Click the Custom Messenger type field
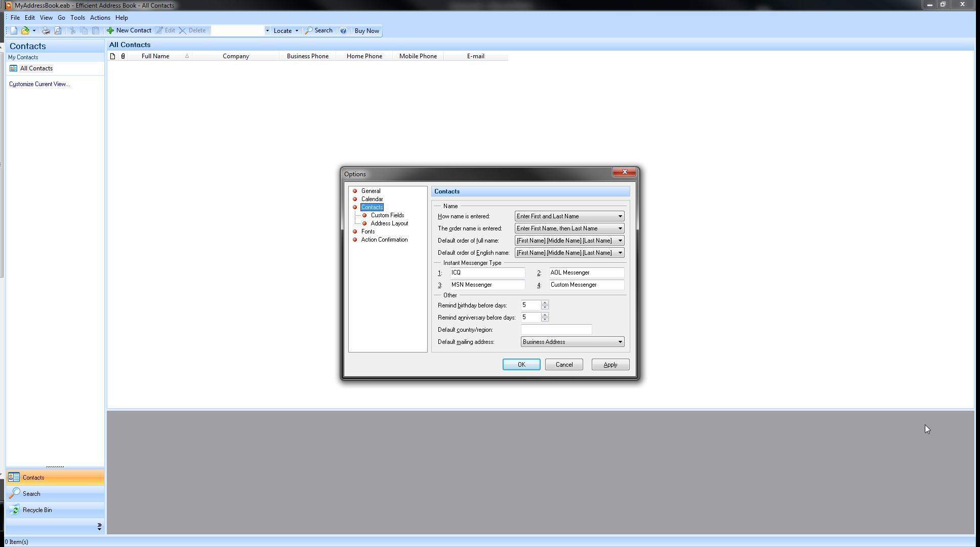 [586, 285]
